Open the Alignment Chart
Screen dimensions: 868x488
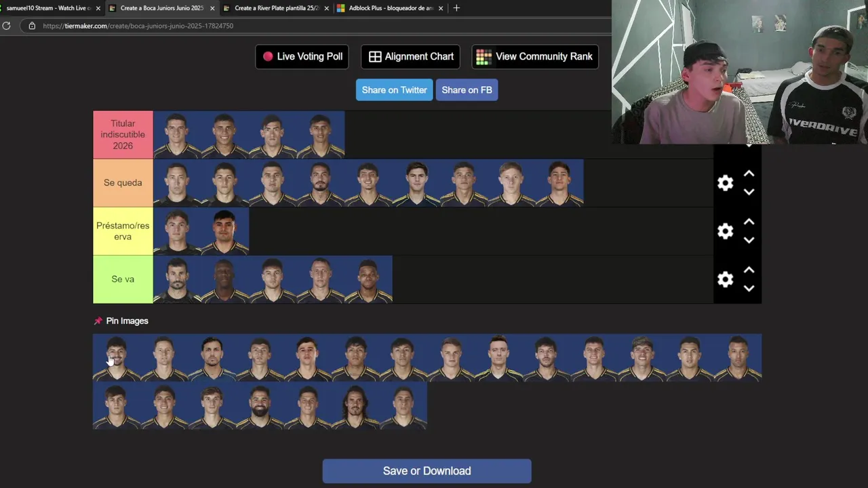point(410,57)
